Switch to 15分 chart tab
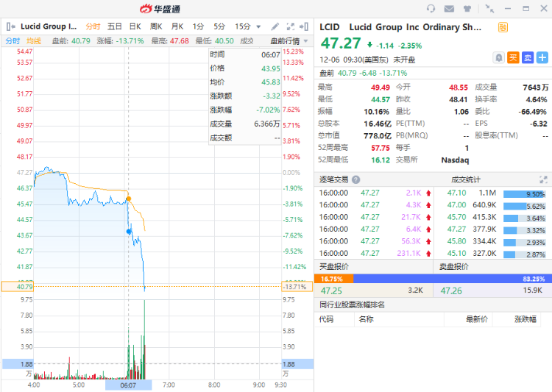Viewport: 552px width, 392px height. click(x=243, y=26)
